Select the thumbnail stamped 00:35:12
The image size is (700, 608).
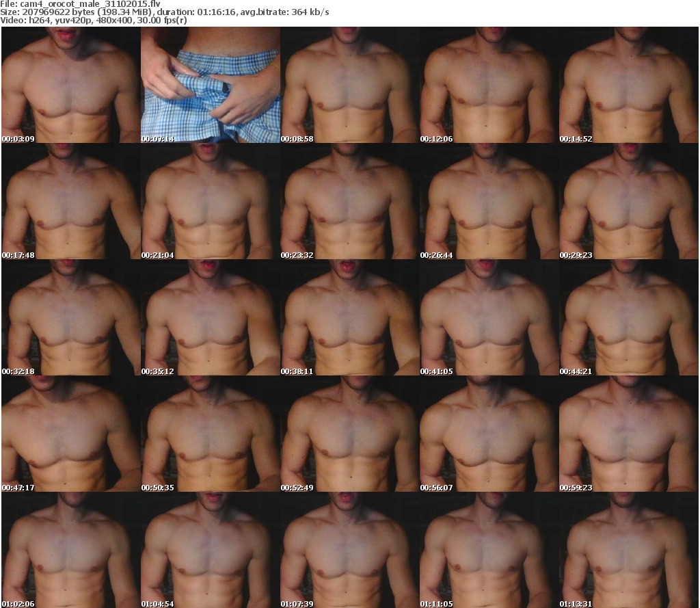tap(211, 317)
